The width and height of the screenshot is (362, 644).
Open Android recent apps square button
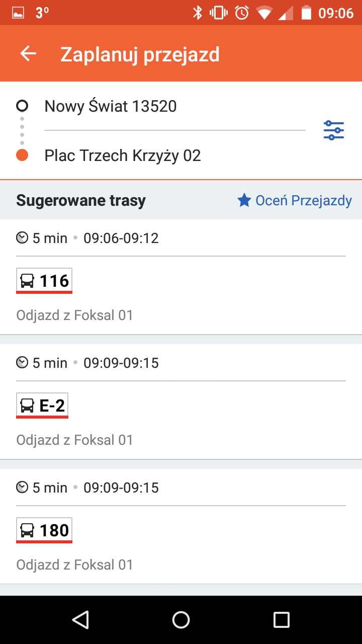pos(282,620)
